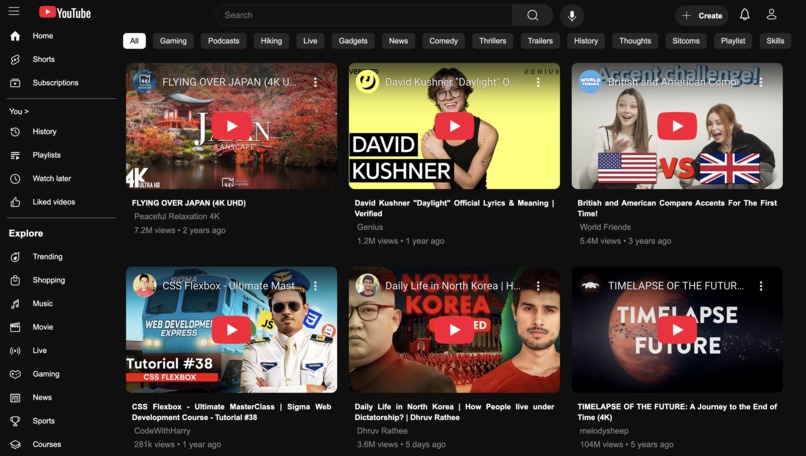Image resolution: width=806 pixels, height=456 pixels.
Task: Select the Hiking filter chip
Action: (271, 41)
